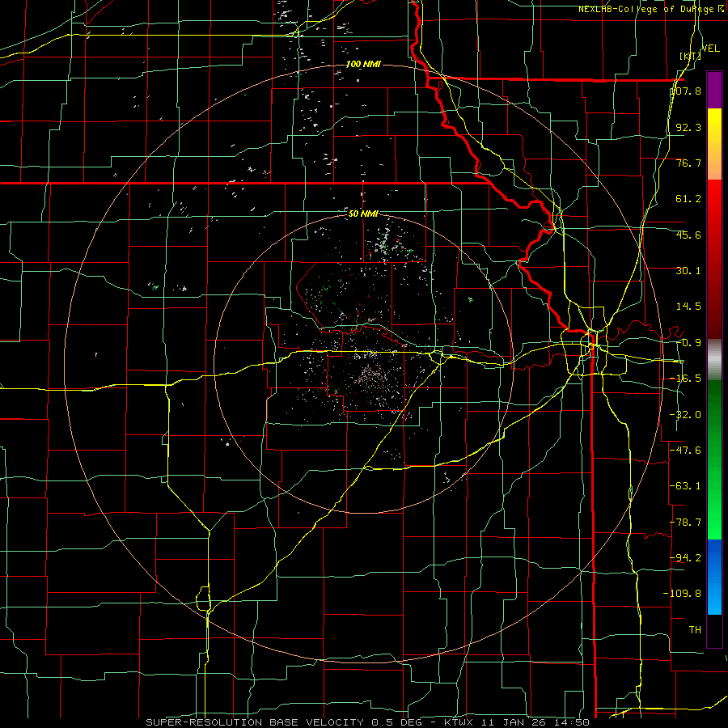Click the 14.5 velocity scale value
Viewport: 728px width, 728px height.
pos(688,307)
